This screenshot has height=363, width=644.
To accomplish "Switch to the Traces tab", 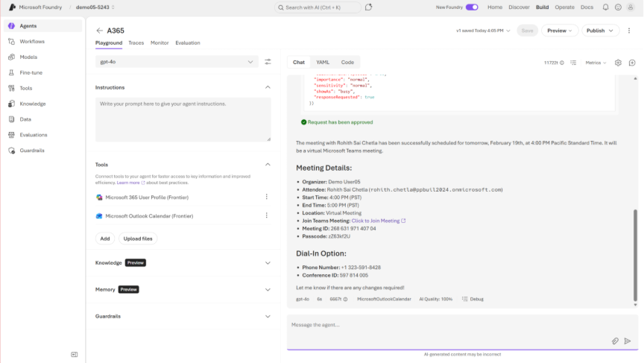I will point(136,42).
